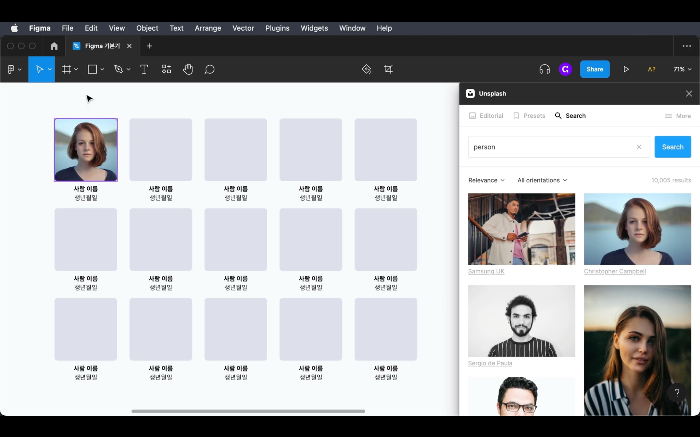Viewport: 700px width, 437px height.
Task: Expand the Move tool options arrow
Action: click(x=50, y=69)
